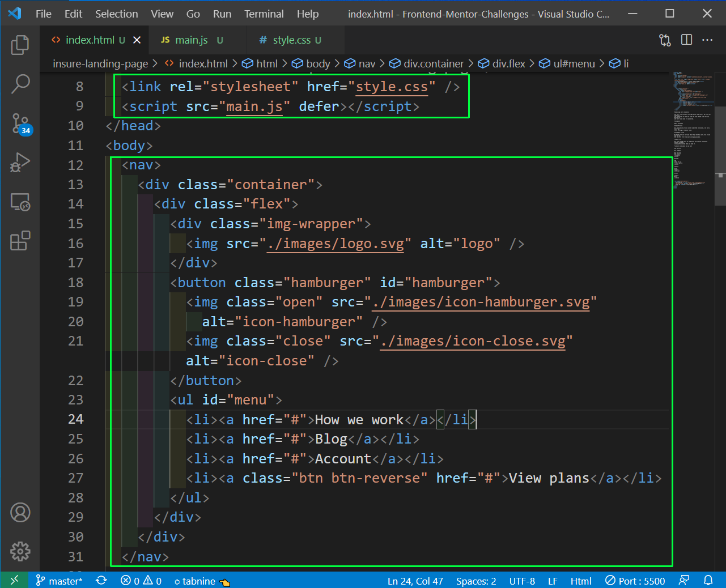
Task: Click index.html breadcrumb item
Action: (196, 64)
